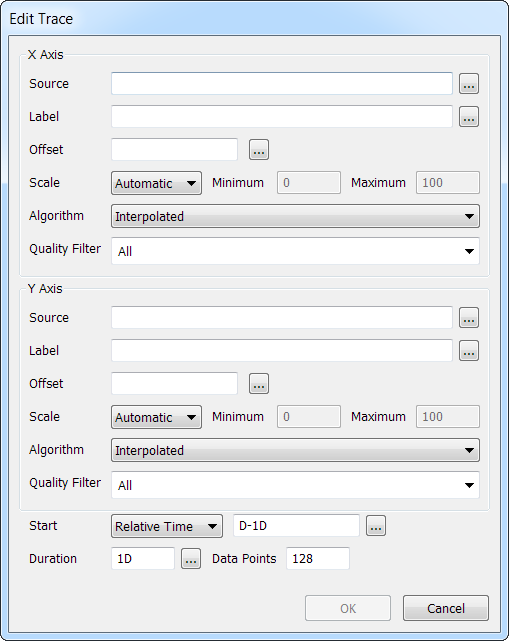Click the OK button
Viewport: 509px width, 641px height.
(348, 608)
